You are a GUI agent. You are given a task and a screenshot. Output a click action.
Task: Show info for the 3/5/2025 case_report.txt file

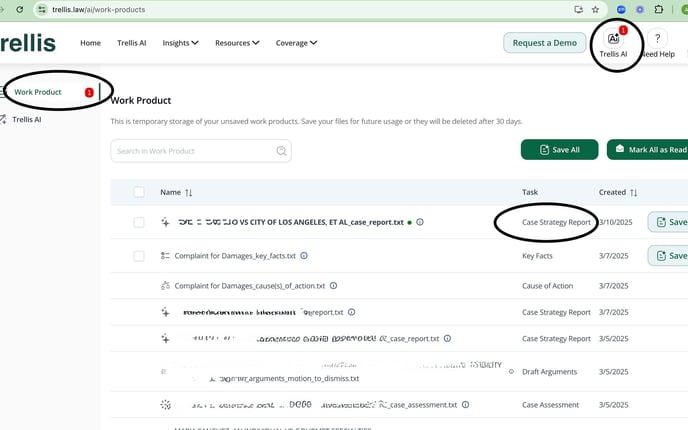pos(447,338)
